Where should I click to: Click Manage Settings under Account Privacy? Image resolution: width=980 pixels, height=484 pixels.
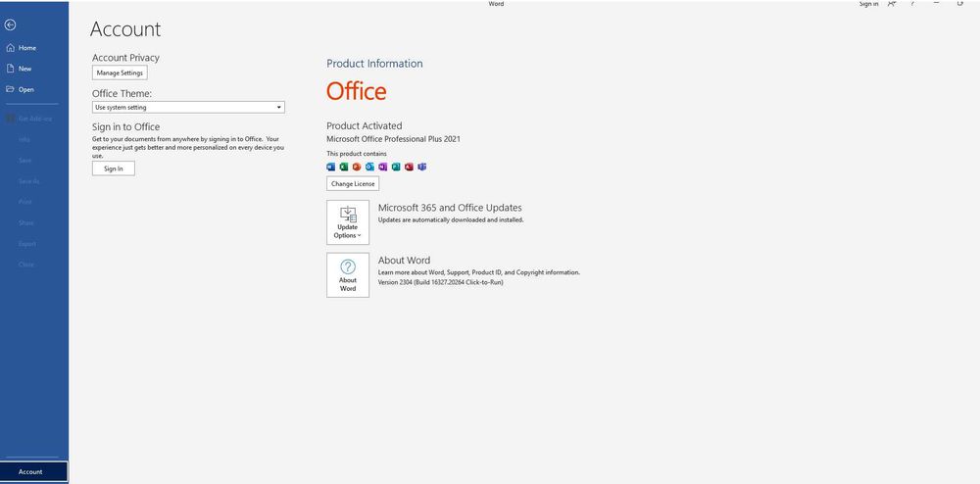pyautogui.click(x=120, y=73)
